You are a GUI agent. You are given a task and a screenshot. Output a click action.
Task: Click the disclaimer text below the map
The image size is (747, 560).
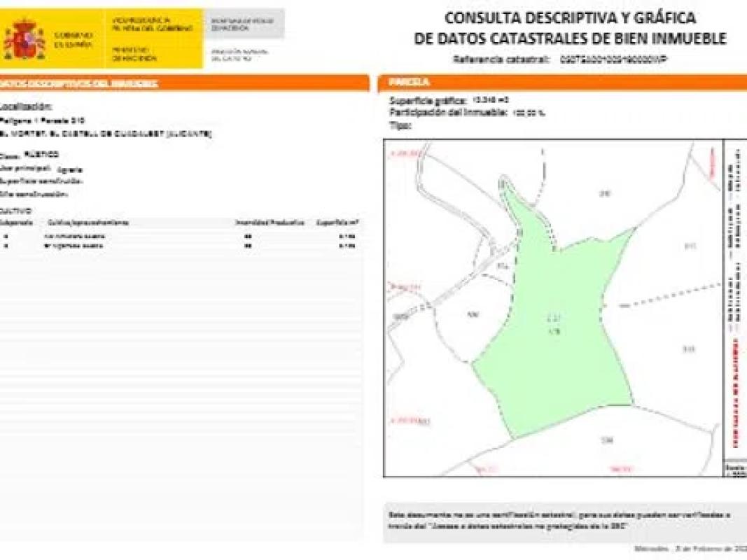point(560,520)
